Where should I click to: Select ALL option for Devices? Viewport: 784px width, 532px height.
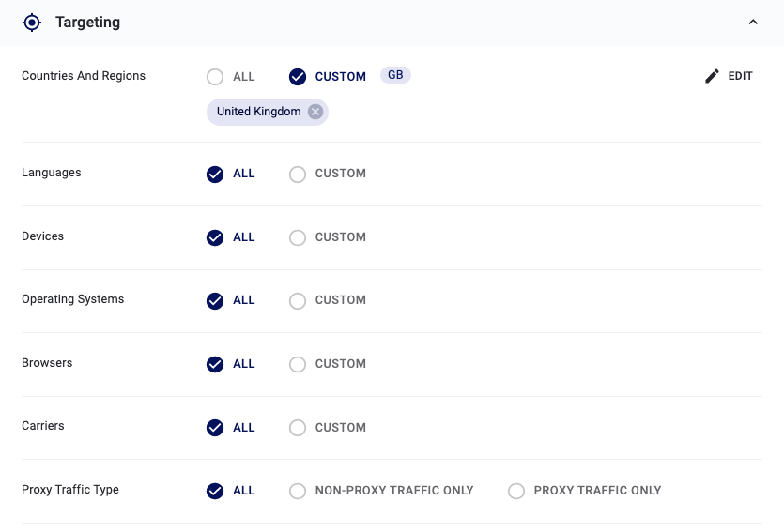pyautogui.click(x=215, y=237)
